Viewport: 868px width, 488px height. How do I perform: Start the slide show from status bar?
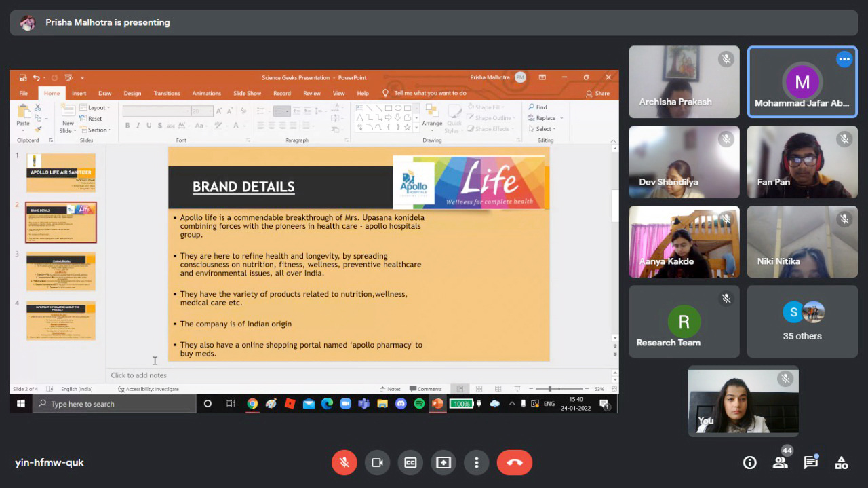tap(517, 389)
